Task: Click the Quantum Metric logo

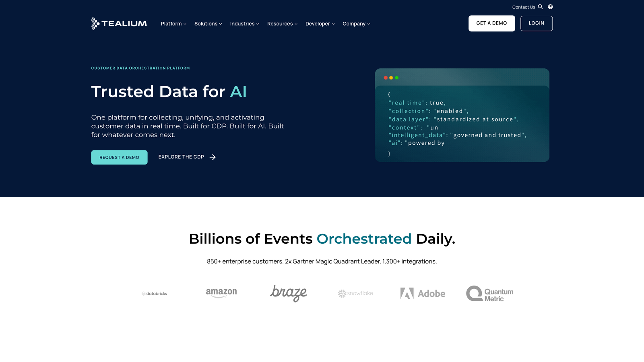Action: click(490, 294)
